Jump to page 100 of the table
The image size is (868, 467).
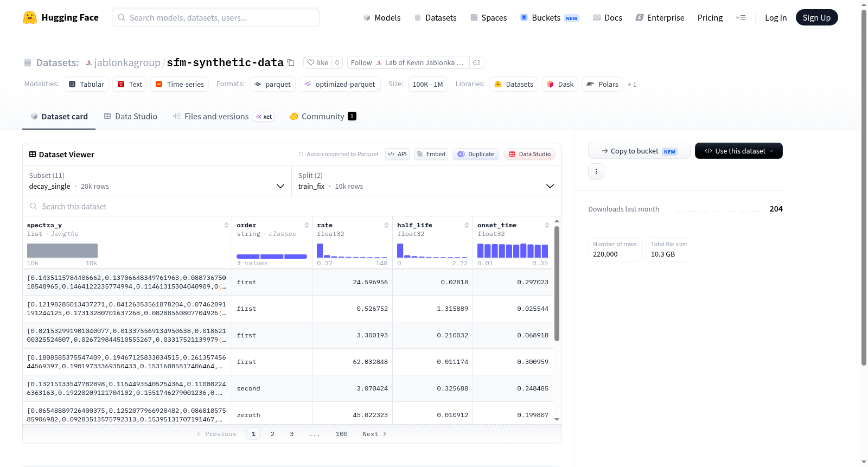(x=342, y=434)
